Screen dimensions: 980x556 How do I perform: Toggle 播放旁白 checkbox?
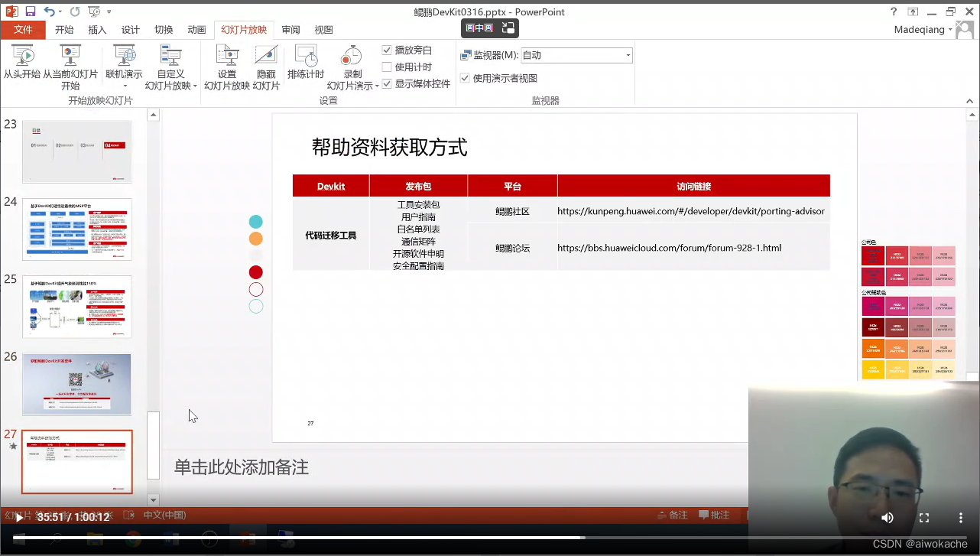[x=387, y=50]
